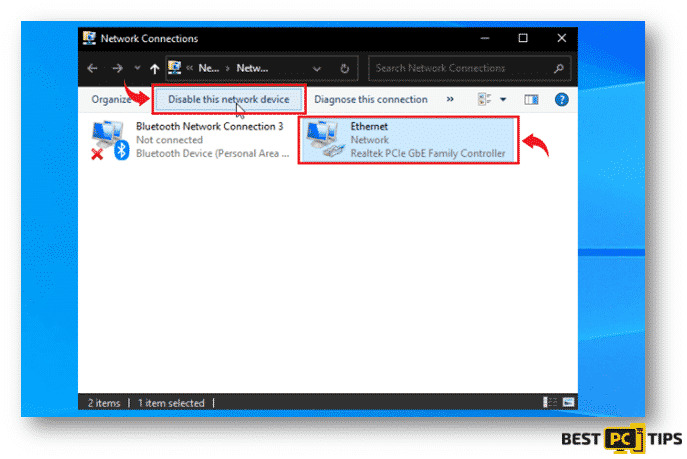Click the Back navigation arrow
The image size is (687, 459).
click(x=92, y=68)
